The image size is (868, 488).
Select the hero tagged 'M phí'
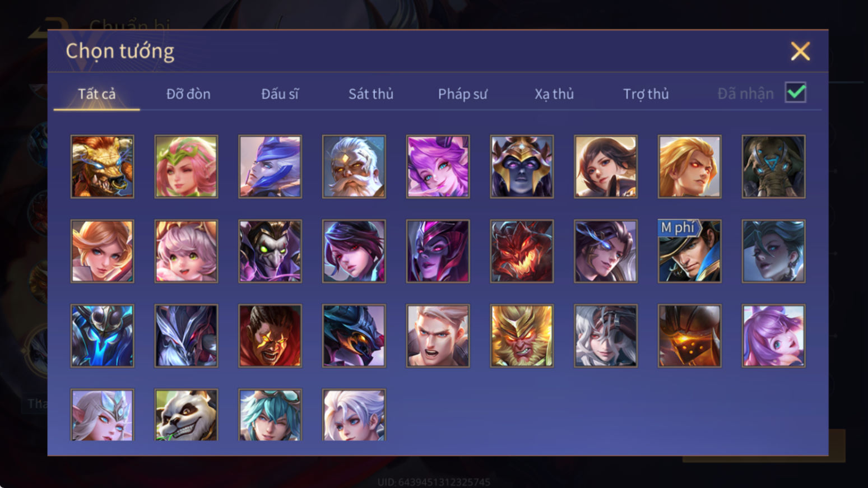click(x=689, y=251)
